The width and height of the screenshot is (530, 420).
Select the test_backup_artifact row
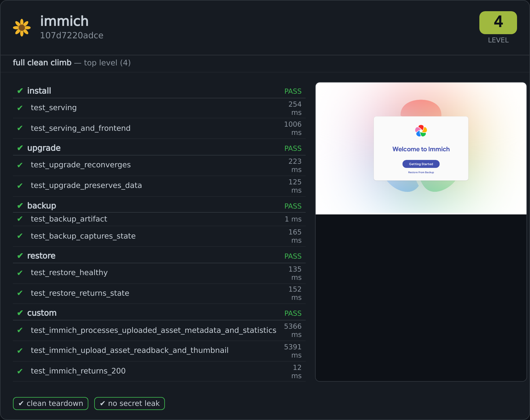[x=159, y=219]
